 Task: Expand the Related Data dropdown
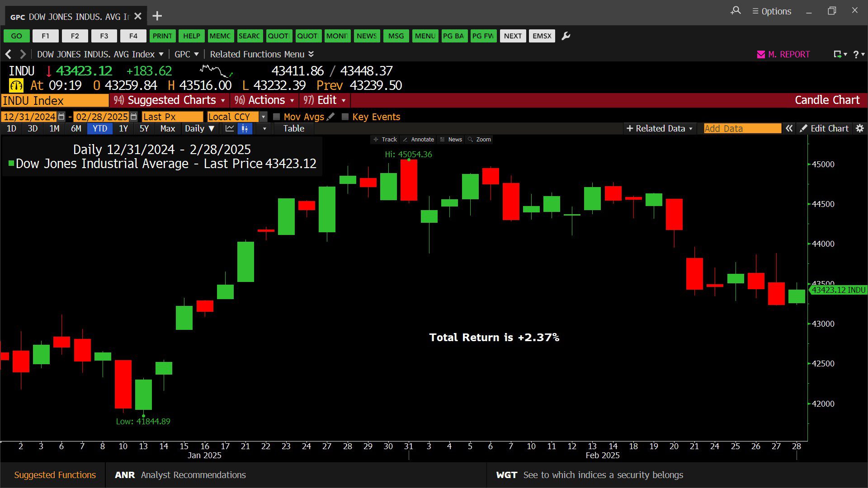[659, 129]
